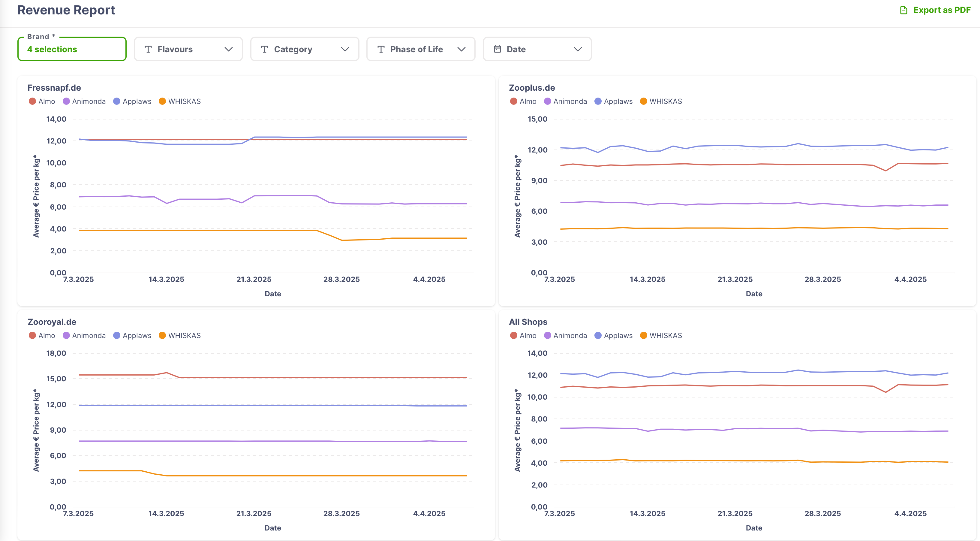Click the Export as PDF link
Image resolution: width=980 pixels, height=541 pixels.
pyautogui.click(x=942, y=10)
